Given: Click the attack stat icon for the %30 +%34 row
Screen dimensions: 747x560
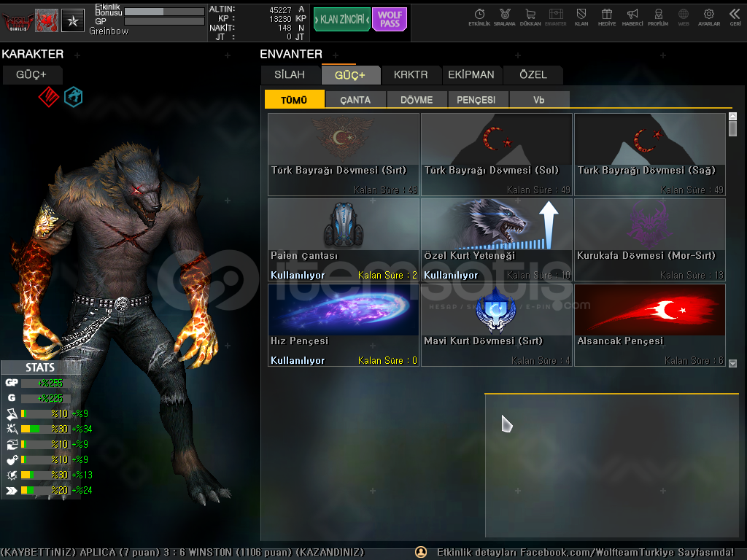Looking at the screenshot, I should coord(12,429).
